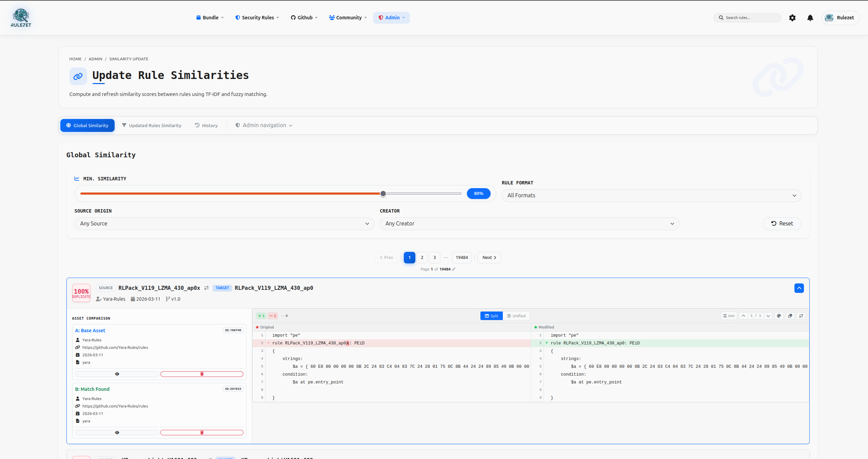Viewport: 868px width, 459px height.
Task: Click the swap arrows between source and target names
Action: (206, 288)
